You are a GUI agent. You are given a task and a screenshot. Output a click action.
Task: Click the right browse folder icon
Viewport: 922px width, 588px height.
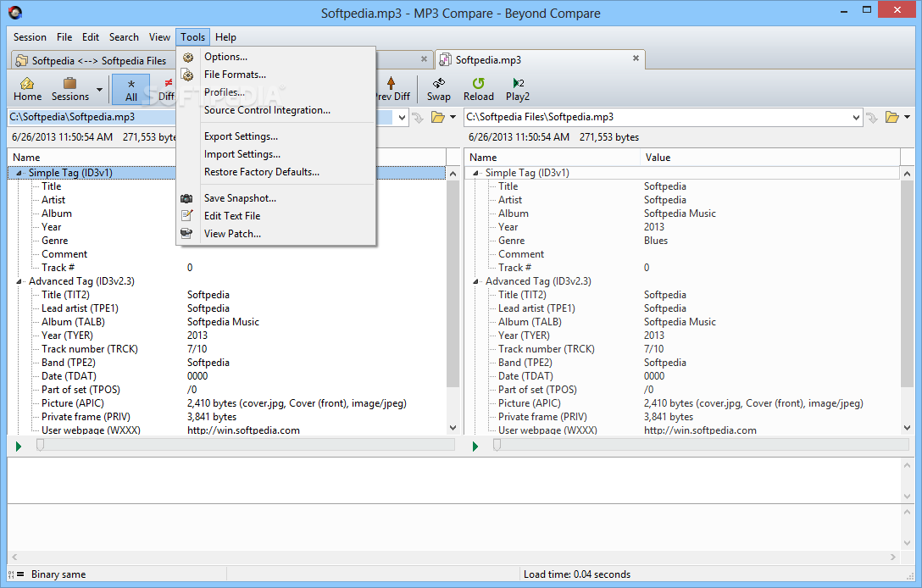point(892,117)
